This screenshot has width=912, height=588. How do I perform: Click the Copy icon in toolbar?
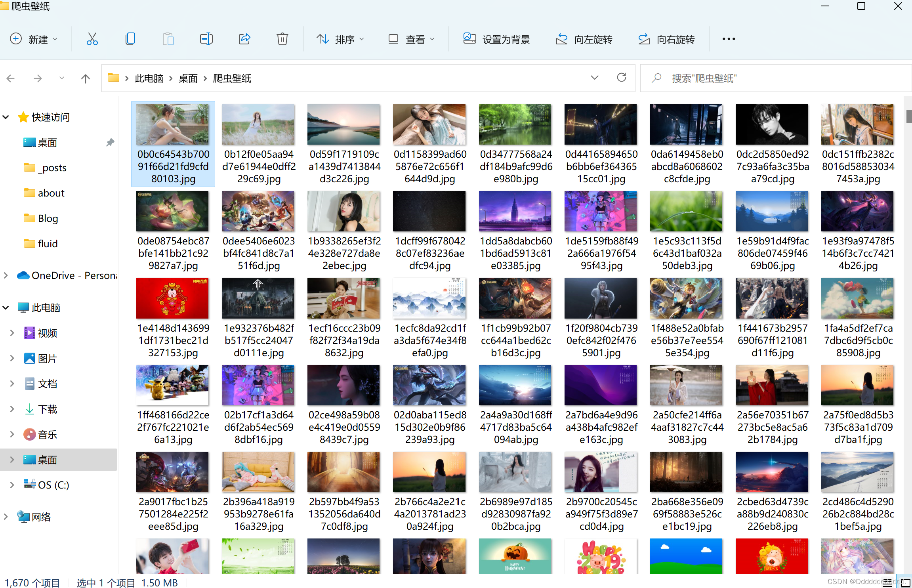pos(130,39)
